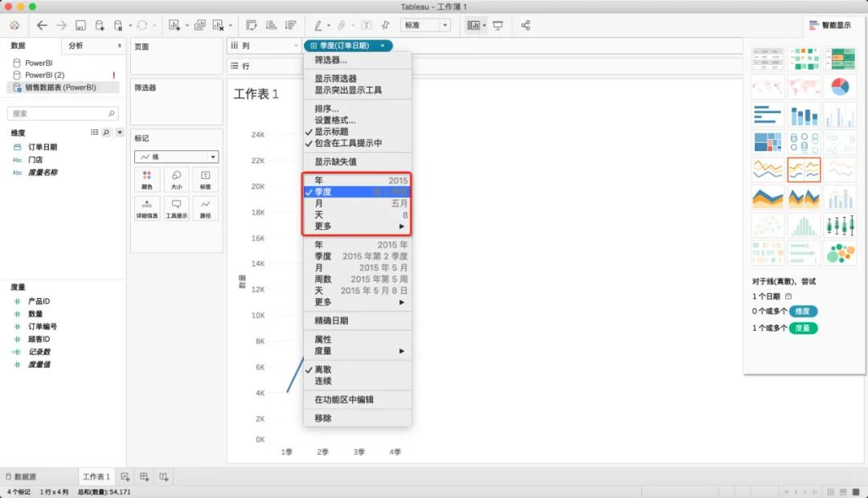Choose 显示筛选器 menu item

357,79
